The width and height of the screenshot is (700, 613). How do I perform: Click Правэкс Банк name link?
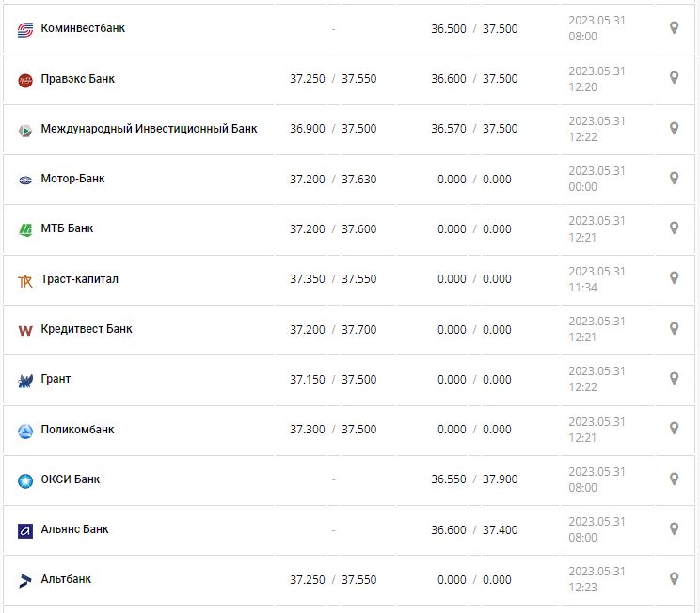78,79
